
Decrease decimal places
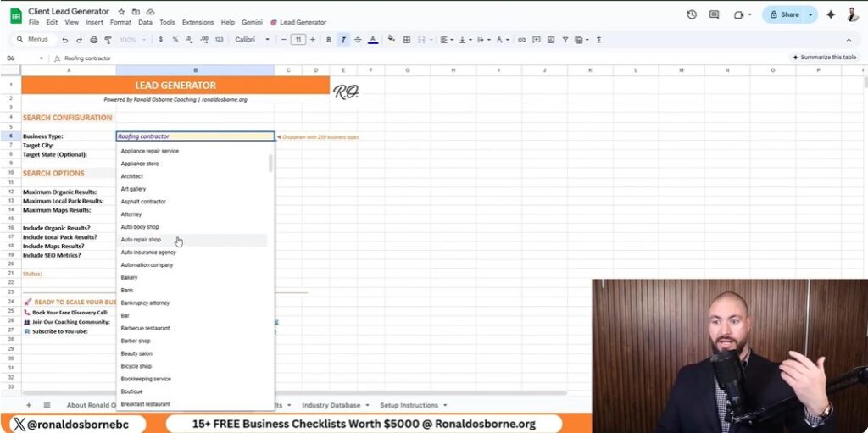(x=189, y=40)
